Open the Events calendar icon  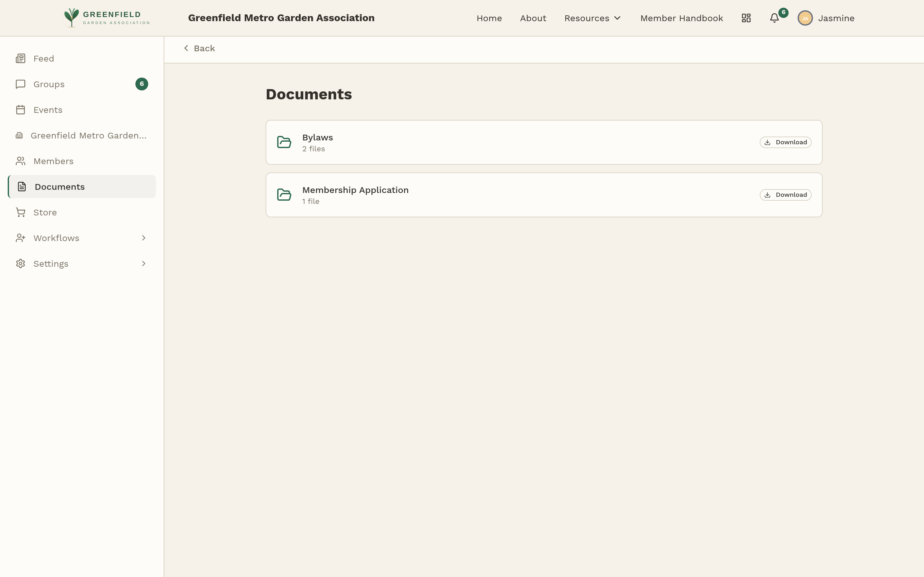pyautogui.click(x=20, y=110)
